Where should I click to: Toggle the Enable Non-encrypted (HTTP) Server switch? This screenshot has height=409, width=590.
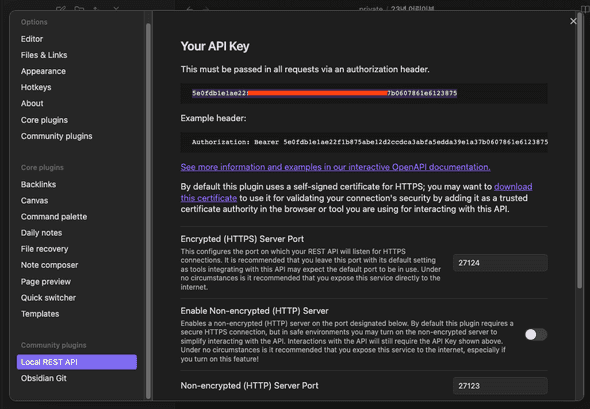(536, 334)
